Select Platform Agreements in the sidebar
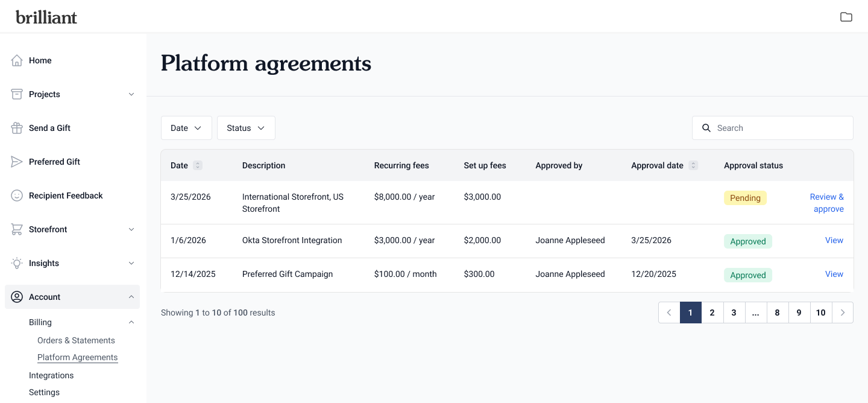The height and width of the screenshot is (403, 868). click(x=77, y=357)
